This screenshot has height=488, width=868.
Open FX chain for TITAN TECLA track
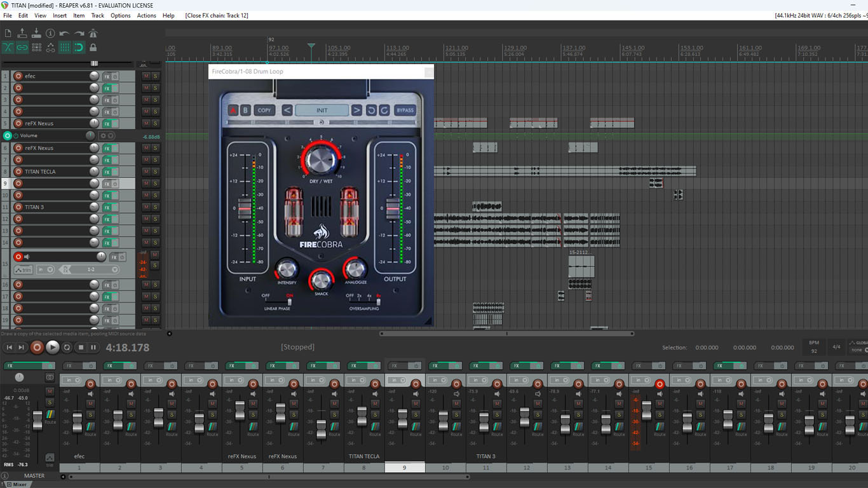point(107,172)
